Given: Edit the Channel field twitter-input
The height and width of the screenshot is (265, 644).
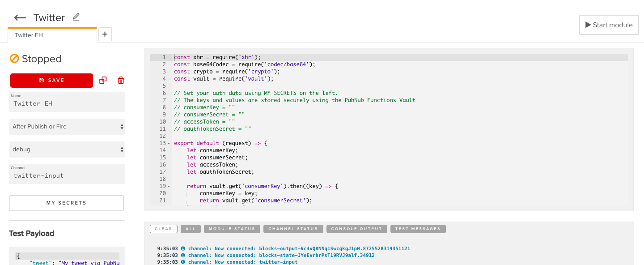Looking at the screenshot, I should click(67, 174).
